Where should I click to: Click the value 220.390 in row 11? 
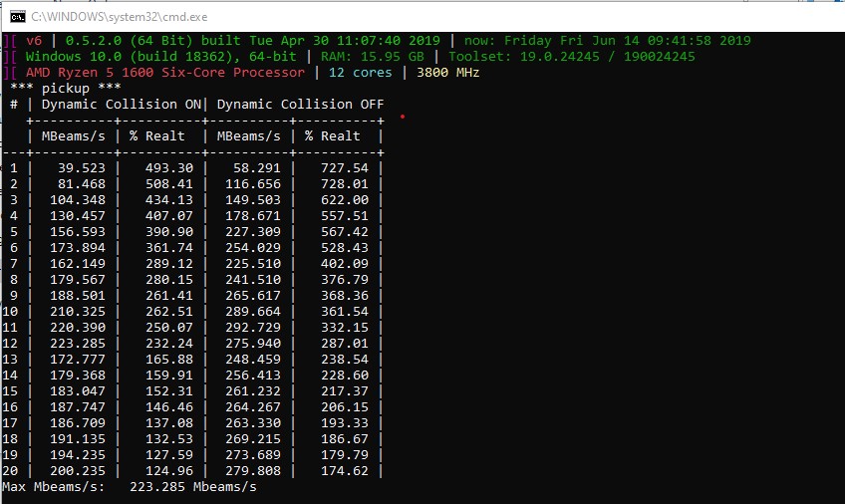[x=78, y=328]
